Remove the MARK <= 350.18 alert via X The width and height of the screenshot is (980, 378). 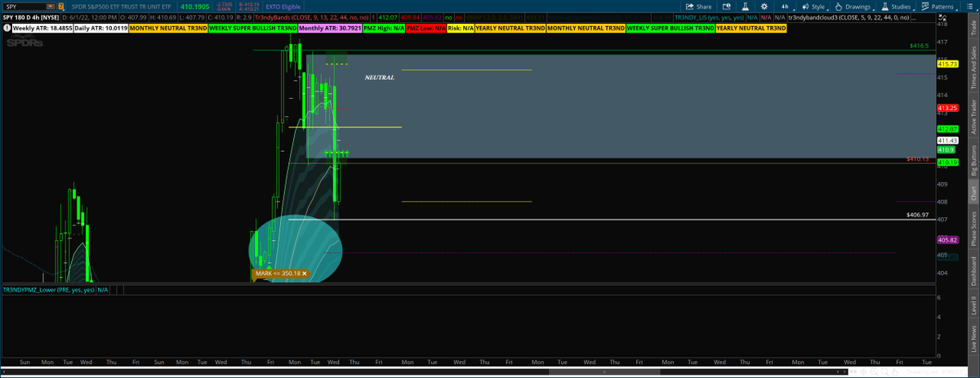click(305, 273)
